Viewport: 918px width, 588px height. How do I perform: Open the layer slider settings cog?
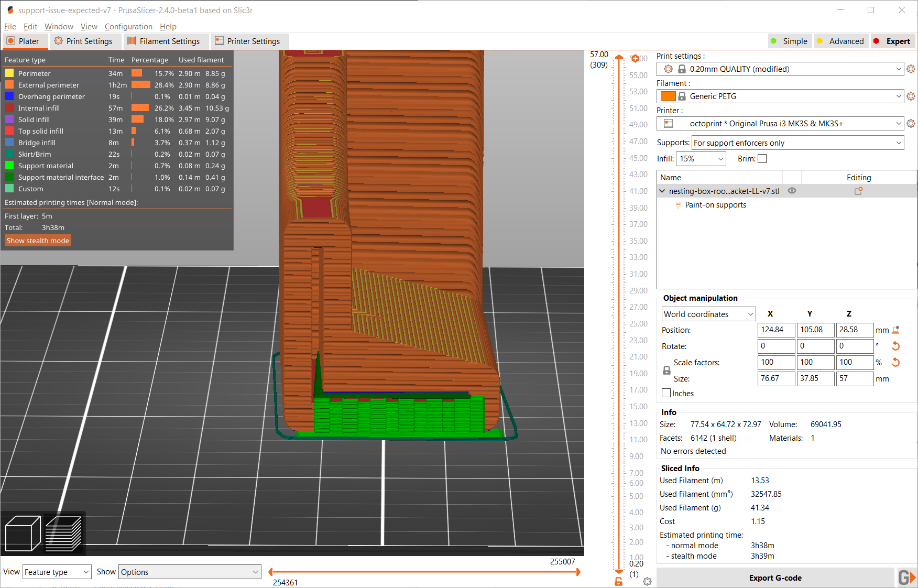point(647,581)
